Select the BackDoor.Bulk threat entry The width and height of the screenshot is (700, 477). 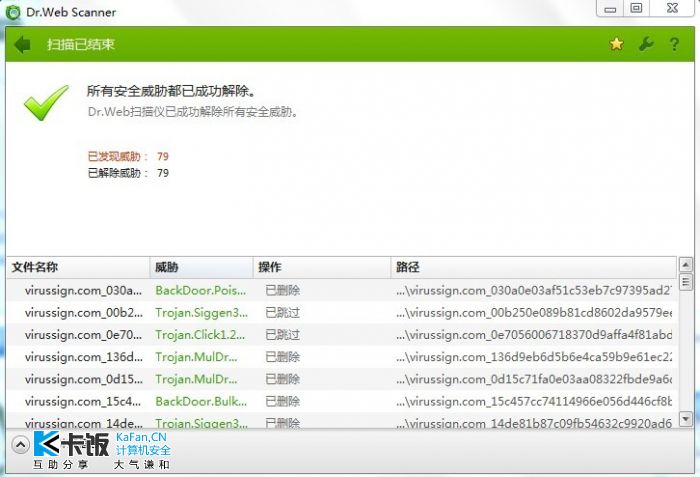pyautogui.click(x=200, y=401)
